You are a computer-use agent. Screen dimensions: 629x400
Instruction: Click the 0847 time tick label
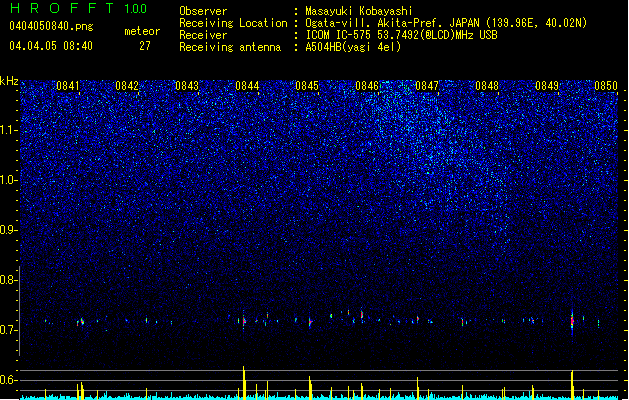pos(427,86)
